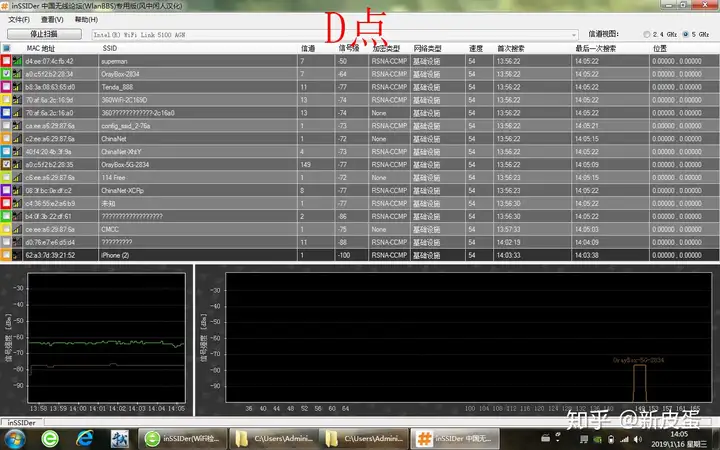Switch to inSSIDer 中国无... taskbar window
This screenshot has height=450, width=720.
point(454,439)
